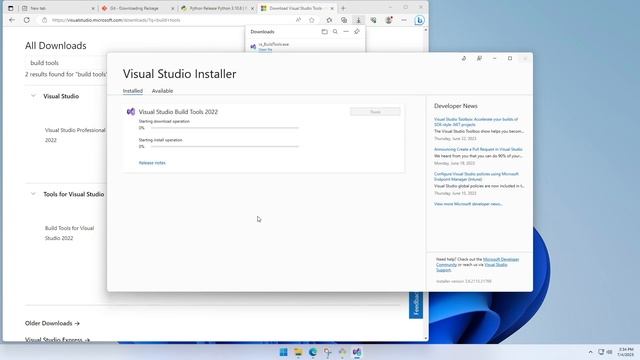640x360 pixels.
Task: Open the clock and date in taskbar
Action: click(x=626, y=352)
